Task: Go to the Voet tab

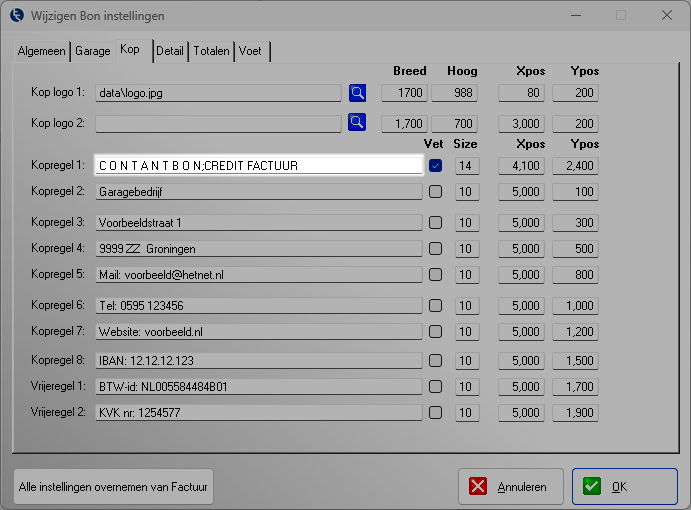Action: click(250, 51)
